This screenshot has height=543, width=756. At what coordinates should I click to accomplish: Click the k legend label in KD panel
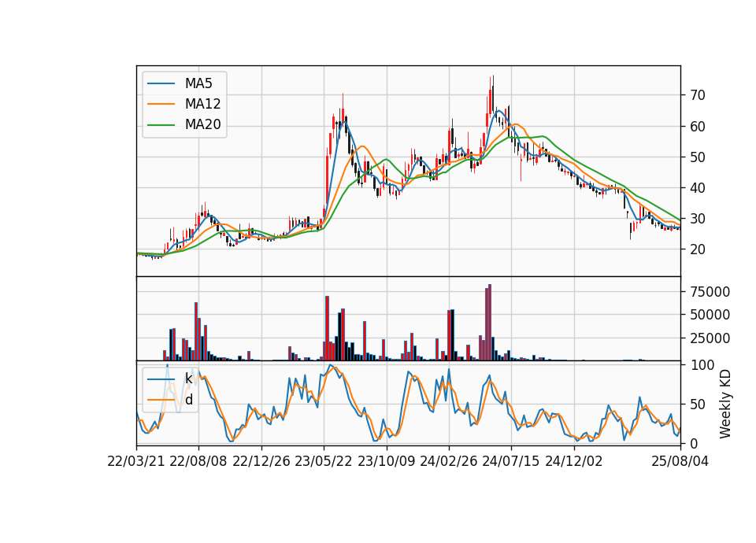(x=188, y=379)
